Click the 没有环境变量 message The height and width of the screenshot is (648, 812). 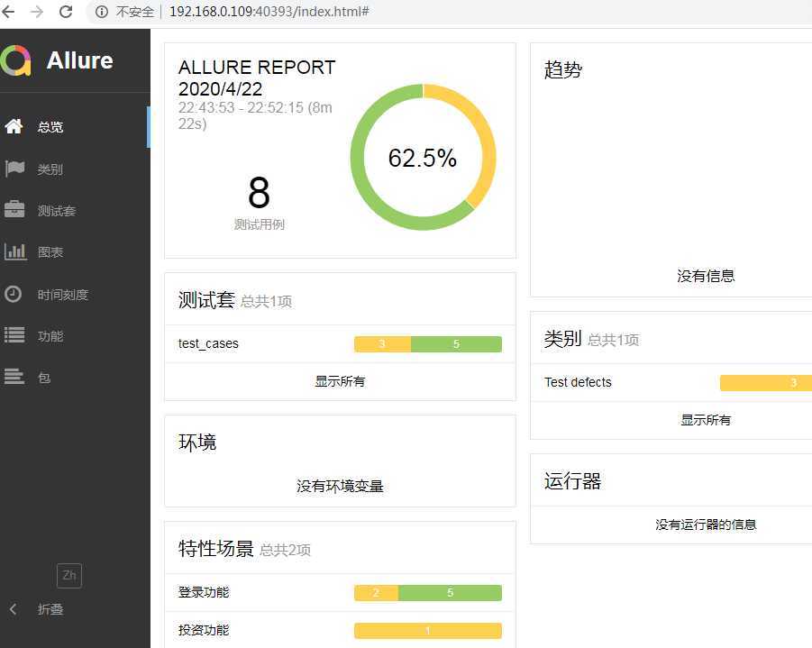click(341, 487)
